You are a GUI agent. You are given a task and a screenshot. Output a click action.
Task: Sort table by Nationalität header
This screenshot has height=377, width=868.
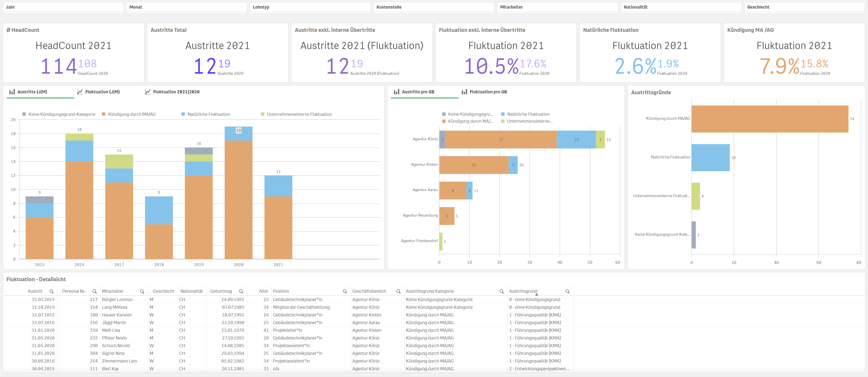point(191,291)
